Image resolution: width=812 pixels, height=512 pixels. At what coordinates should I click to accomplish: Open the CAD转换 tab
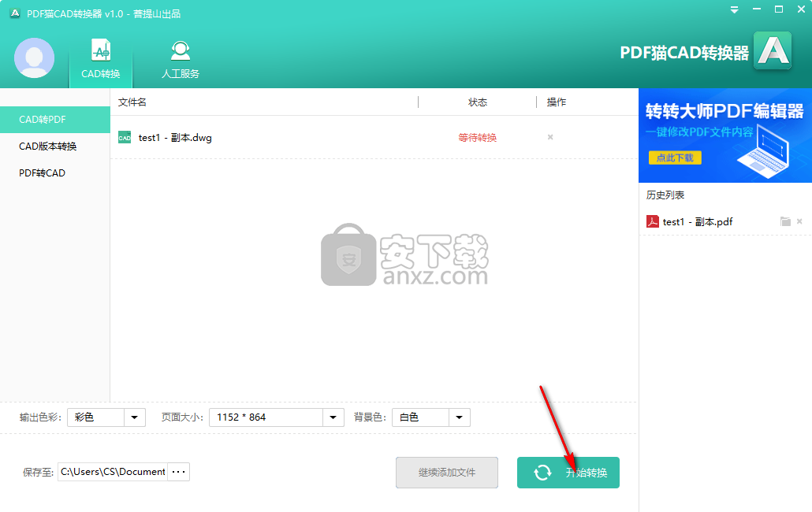tap(101, 59)
